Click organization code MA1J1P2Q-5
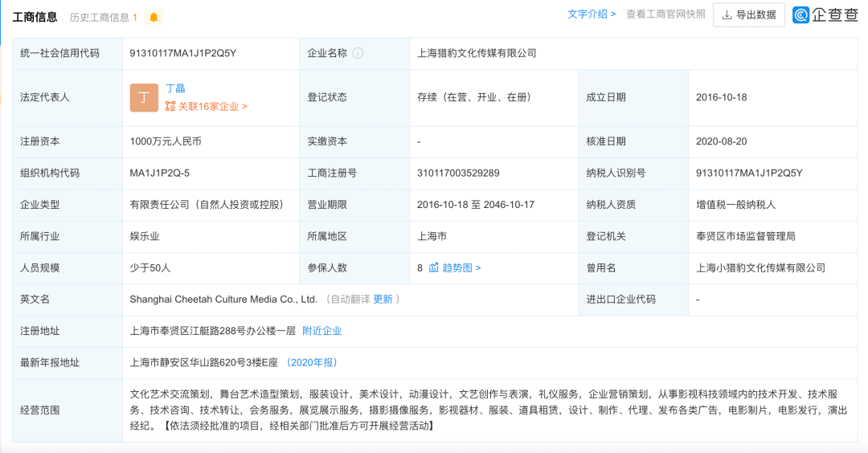This screenshot has height=453, width=868. (x=159, y=173)
